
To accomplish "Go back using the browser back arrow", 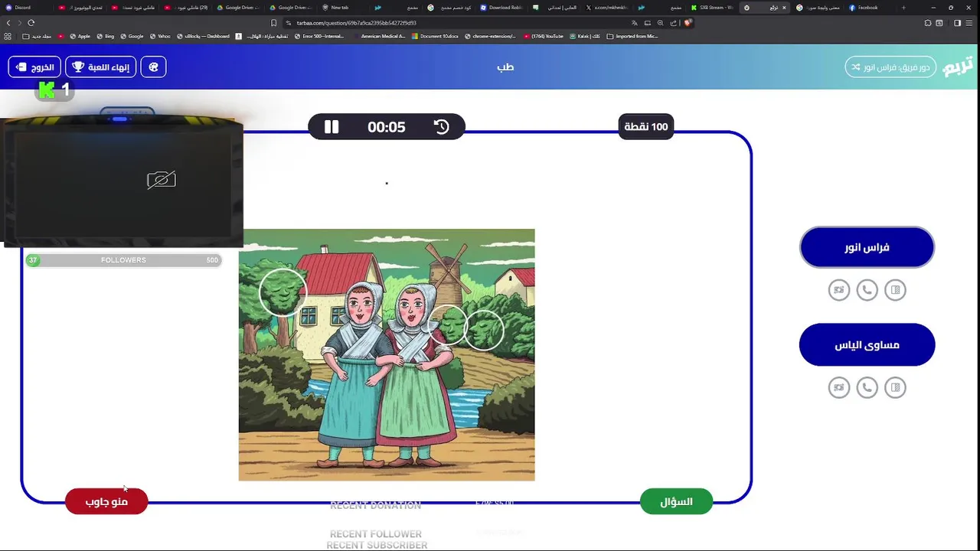I will point(8,23).
